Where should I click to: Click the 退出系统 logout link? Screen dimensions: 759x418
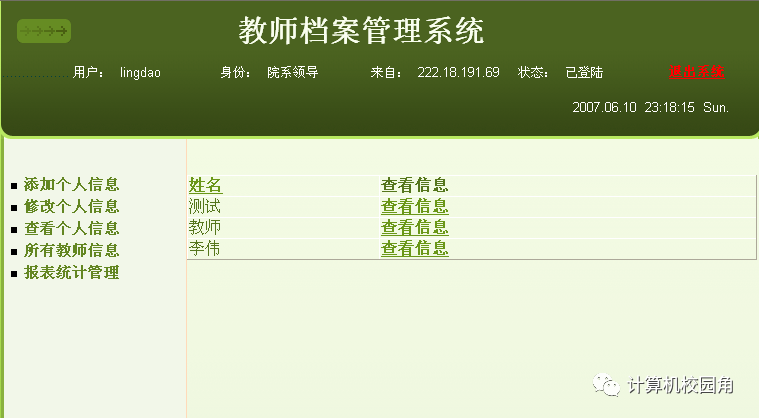697,72
